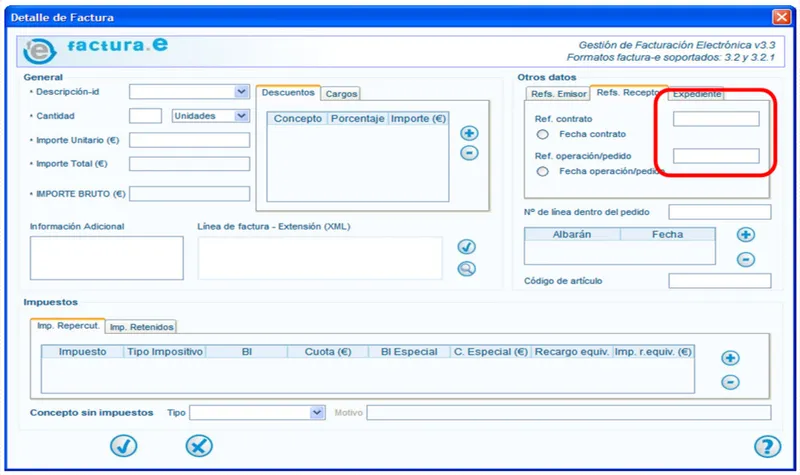The height and width of the screenshot is (475, 800).
Task: Expand the Concepto sin impuestos Tipo dropdown
Action: tap(317, 412)
